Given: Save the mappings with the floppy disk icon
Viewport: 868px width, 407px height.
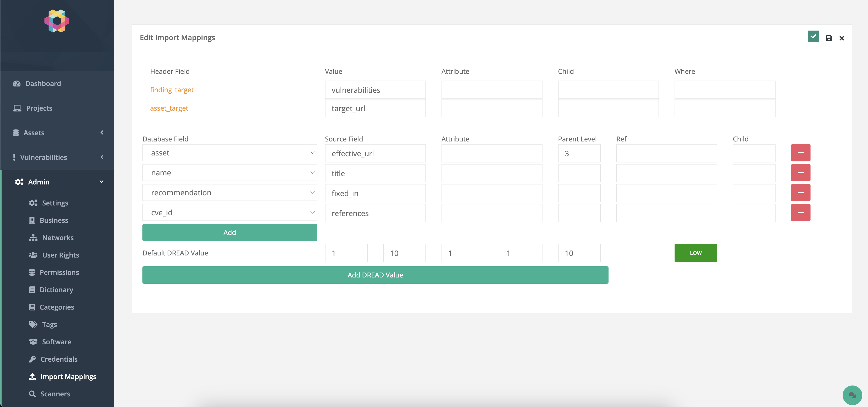Looking at the screenshot, I should point(829,38).
